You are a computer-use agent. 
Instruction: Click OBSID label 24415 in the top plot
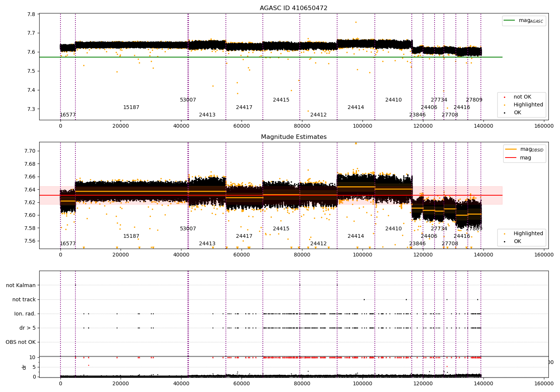point(281,100)
